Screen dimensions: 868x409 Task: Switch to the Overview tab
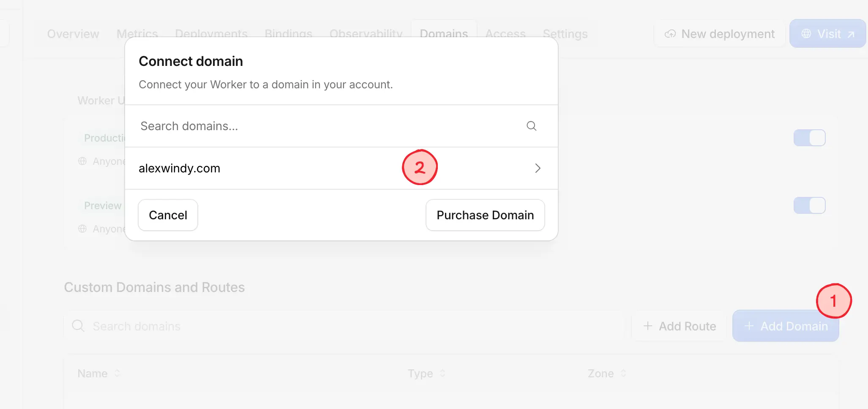(x=73, y=34)
